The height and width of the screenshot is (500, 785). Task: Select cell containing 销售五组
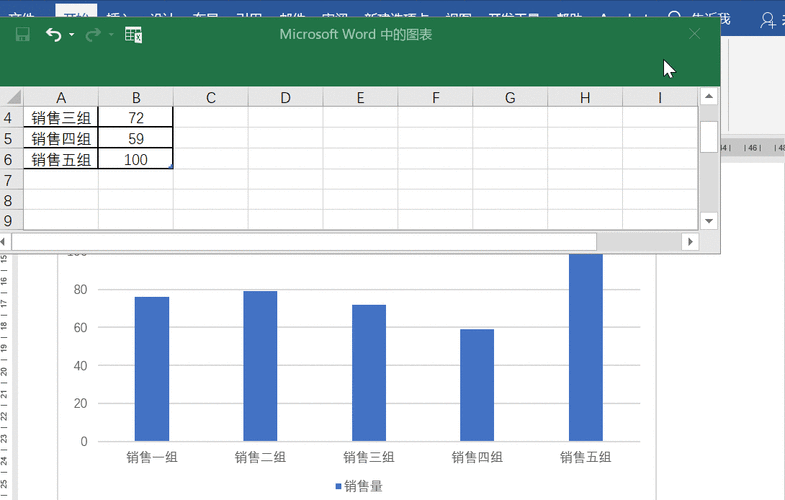tap(61, 160)
